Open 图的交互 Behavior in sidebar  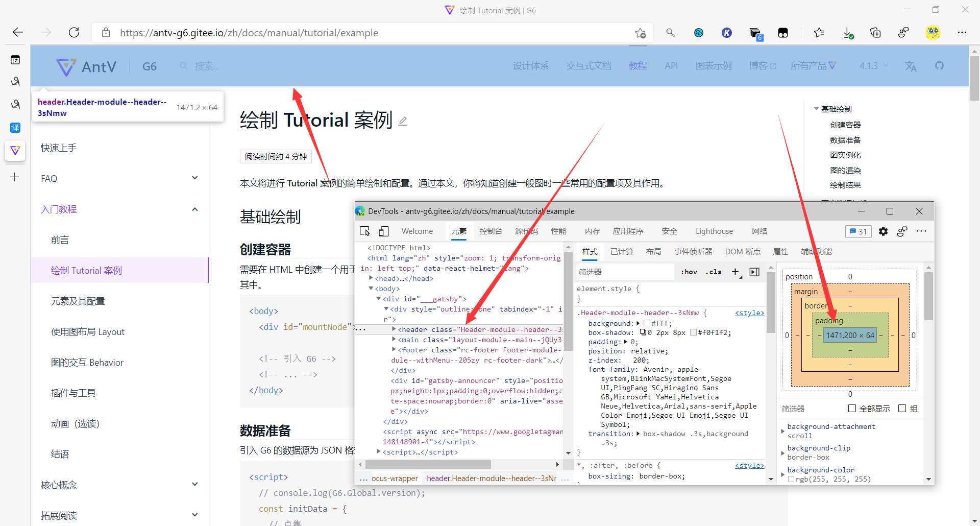click(x=87, y=363)
